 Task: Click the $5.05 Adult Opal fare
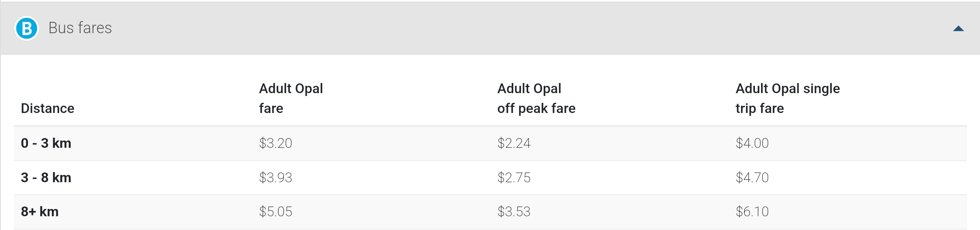coord(275,212)
